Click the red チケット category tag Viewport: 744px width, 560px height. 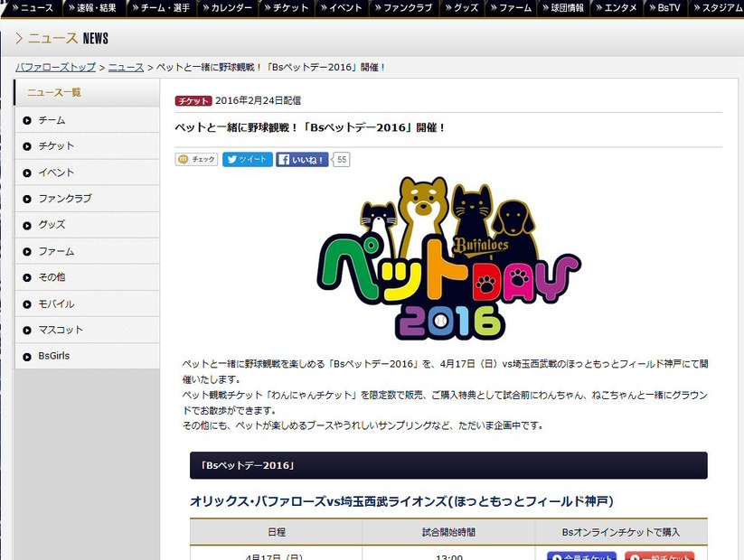tap(193, 100)
